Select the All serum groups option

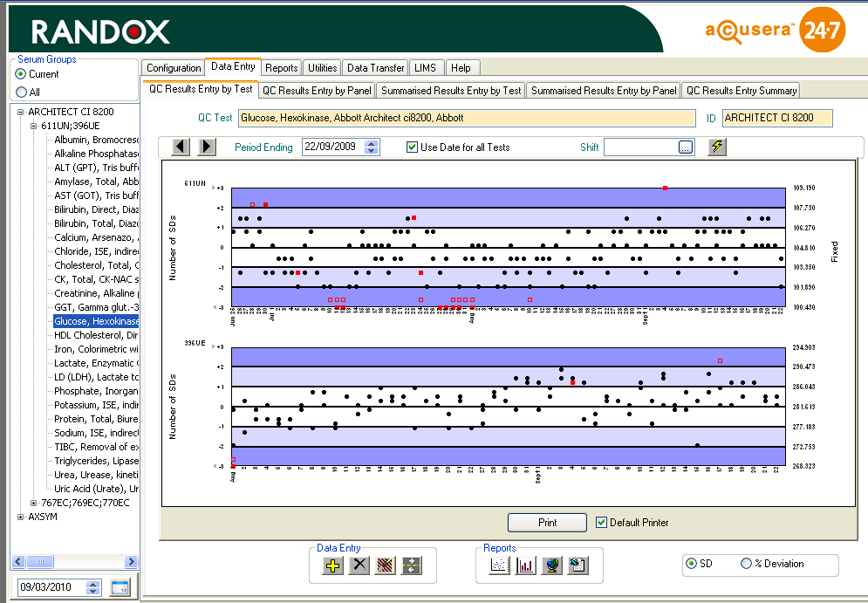(x=21, y=92)
